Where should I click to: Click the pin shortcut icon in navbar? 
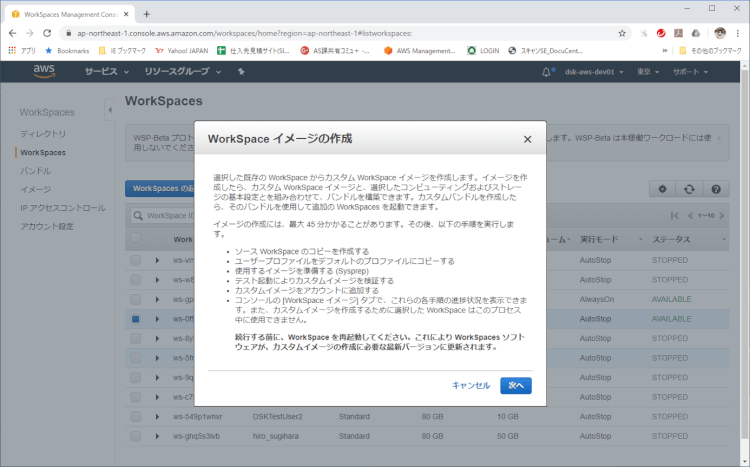tap(241, 72)
